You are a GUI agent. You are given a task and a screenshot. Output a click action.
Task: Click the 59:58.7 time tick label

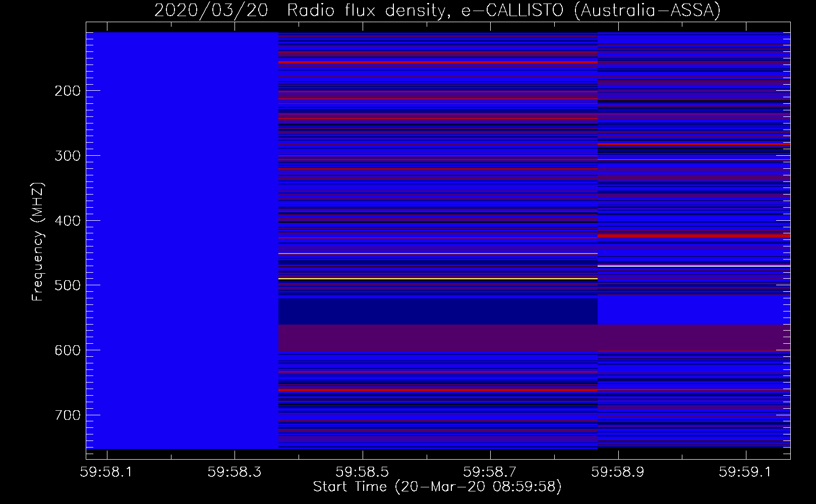[x=490, y=472]
